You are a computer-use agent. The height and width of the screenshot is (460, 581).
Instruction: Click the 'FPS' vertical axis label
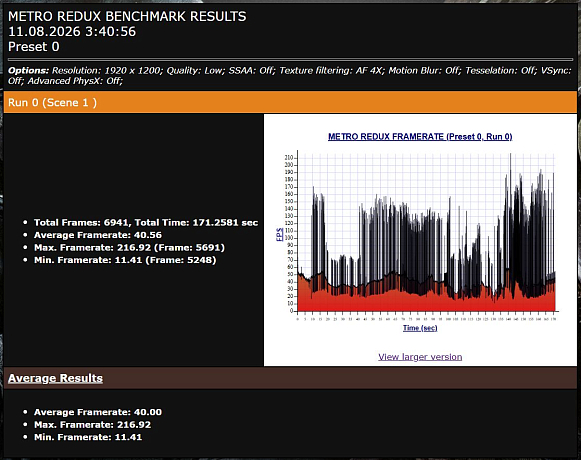pyautogui.click(x=280, y=234)
